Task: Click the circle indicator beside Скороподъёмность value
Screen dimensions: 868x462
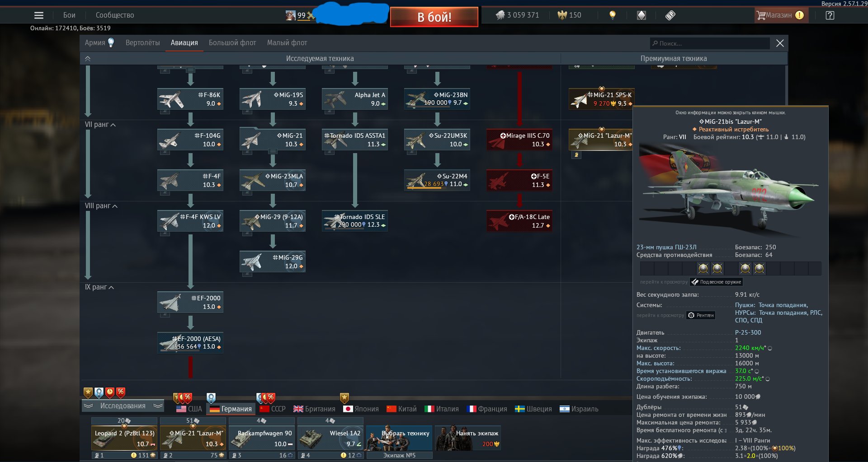Action: pyautogui.click(x=768, y=379)
